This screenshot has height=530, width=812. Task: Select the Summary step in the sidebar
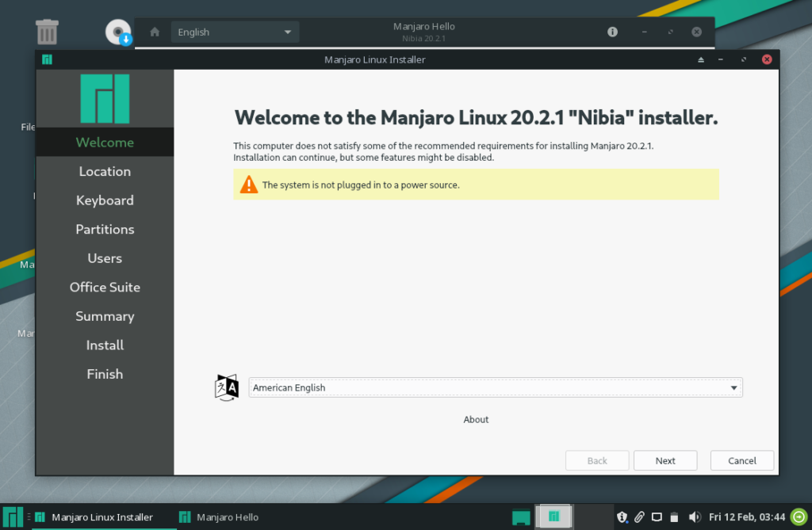105,316
